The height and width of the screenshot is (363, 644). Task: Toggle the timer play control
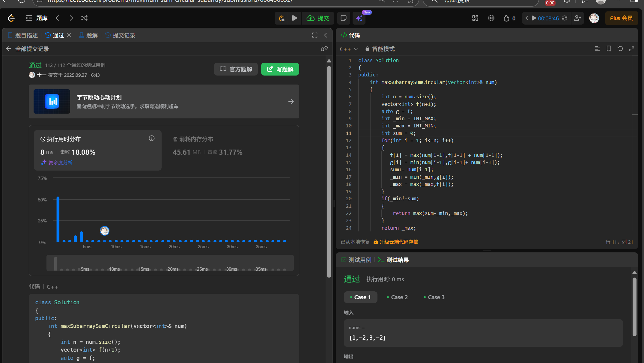pos(534,18)
